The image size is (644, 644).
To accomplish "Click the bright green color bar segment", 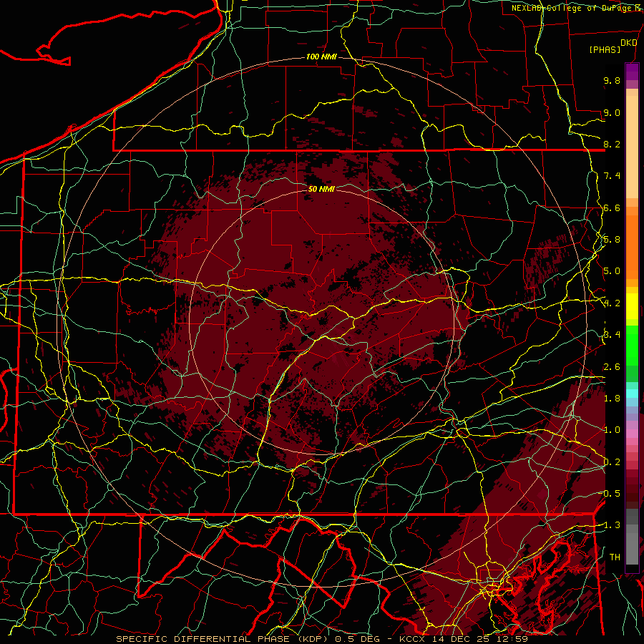I will (632, 346).
